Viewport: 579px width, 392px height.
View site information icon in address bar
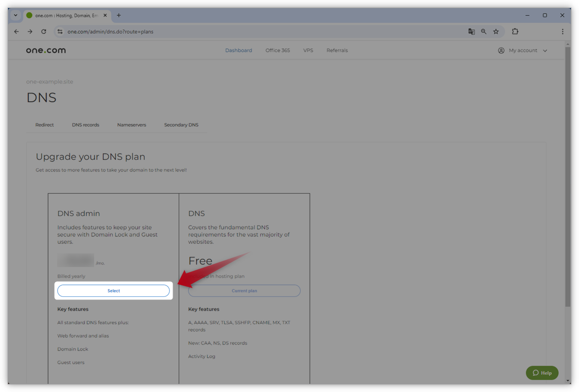60,32
